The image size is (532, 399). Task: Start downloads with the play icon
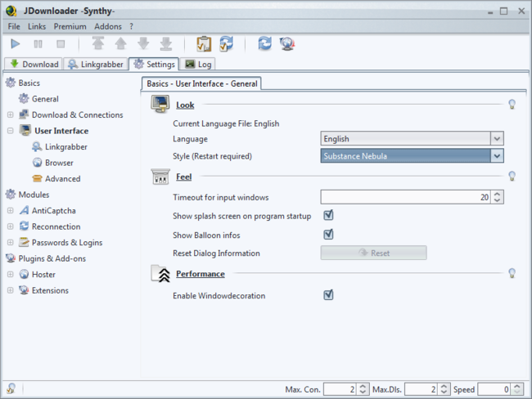pyautogui.click(x=16, y=43)
